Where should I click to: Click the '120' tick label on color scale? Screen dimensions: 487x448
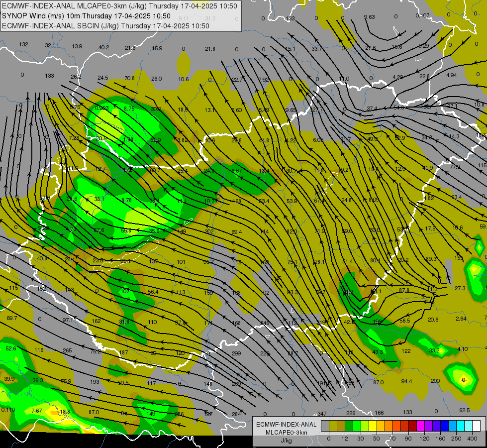[x=424, y=439]
